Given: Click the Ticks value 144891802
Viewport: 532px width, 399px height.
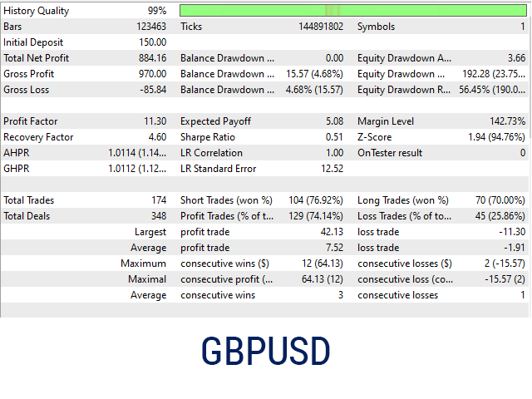Looking at the screenshot, I should point(321,27).
